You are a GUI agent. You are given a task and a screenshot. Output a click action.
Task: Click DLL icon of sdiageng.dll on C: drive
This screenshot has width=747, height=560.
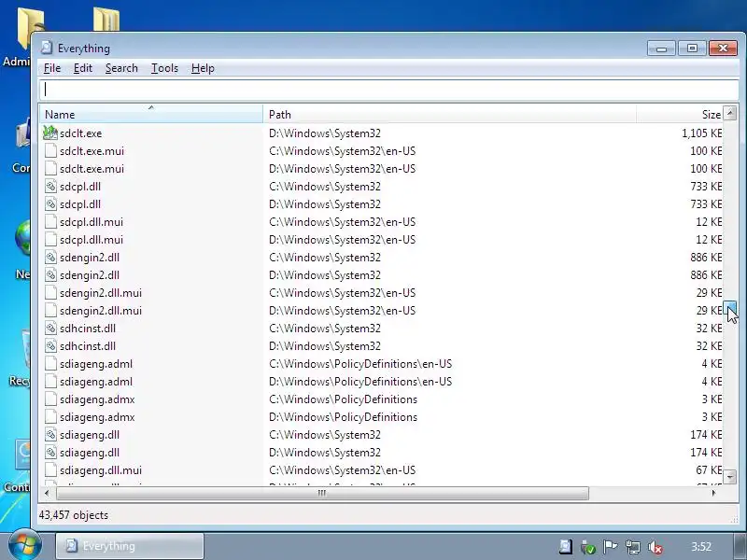[50, 435]
